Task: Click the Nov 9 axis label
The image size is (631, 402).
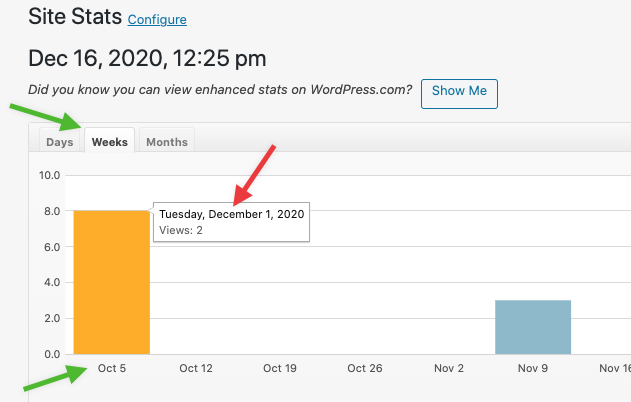Action: 533,368
